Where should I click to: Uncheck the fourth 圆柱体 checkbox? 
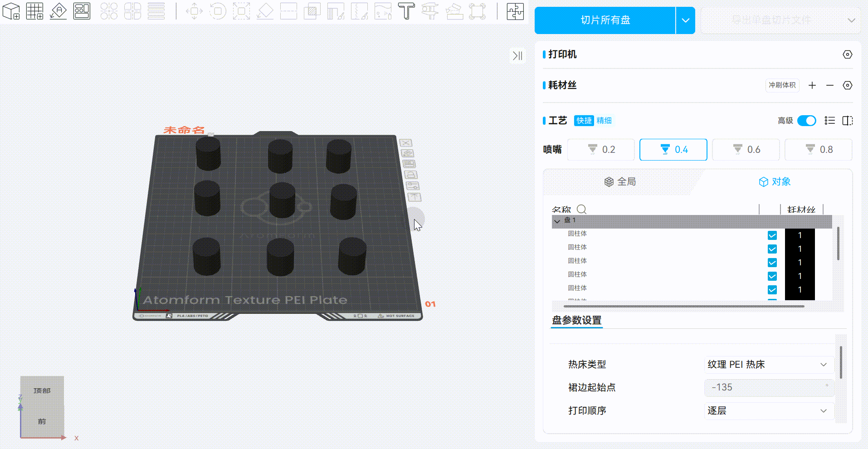pyautogui.click(x=772, y=276)
